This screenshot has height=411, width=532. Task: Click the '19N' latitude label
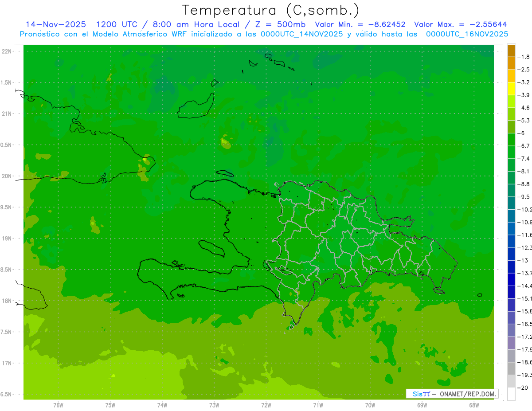tap(7, 239)
